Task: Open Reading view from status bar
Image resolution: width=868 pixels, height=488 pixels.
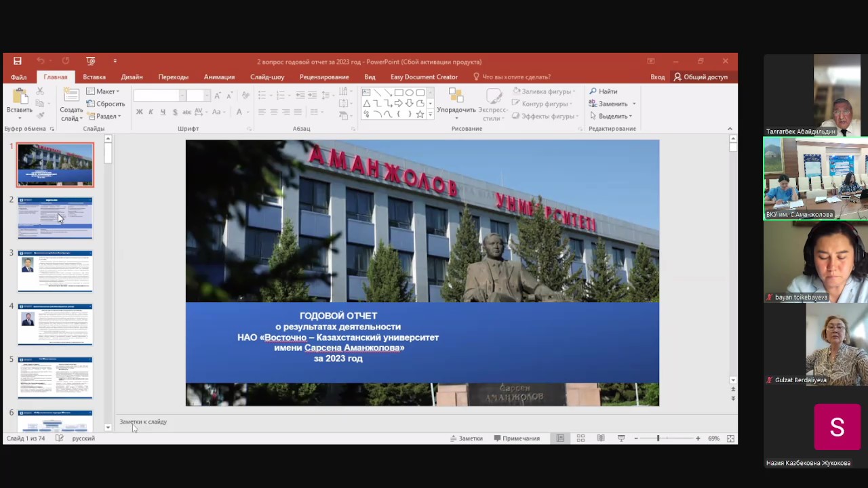Action: click(601, 439)
